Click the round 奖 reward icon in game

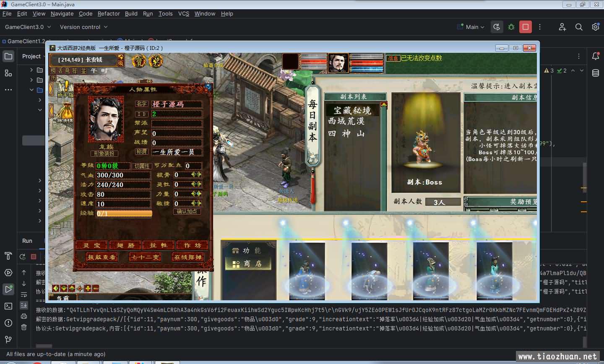tap(156, 61)
